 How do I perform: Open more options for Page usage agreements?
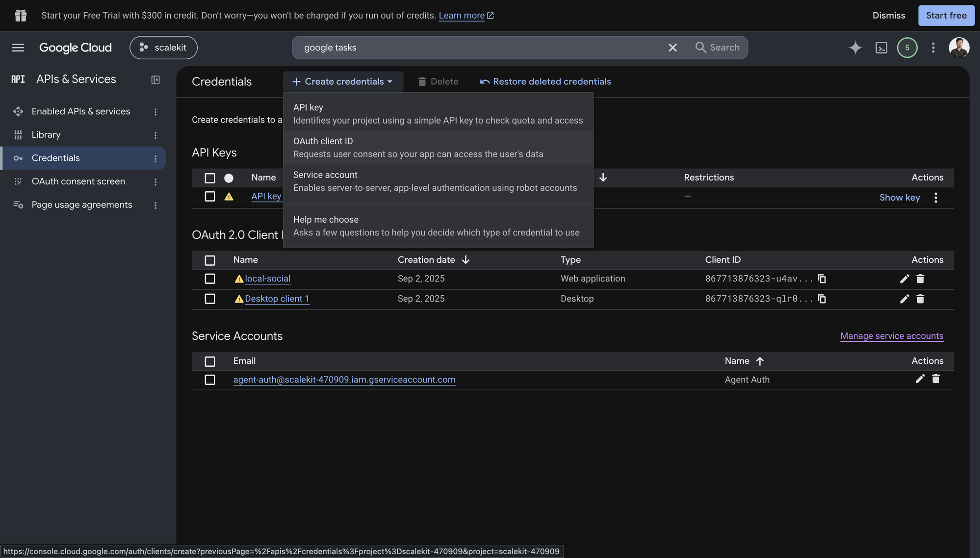(155, 205)
